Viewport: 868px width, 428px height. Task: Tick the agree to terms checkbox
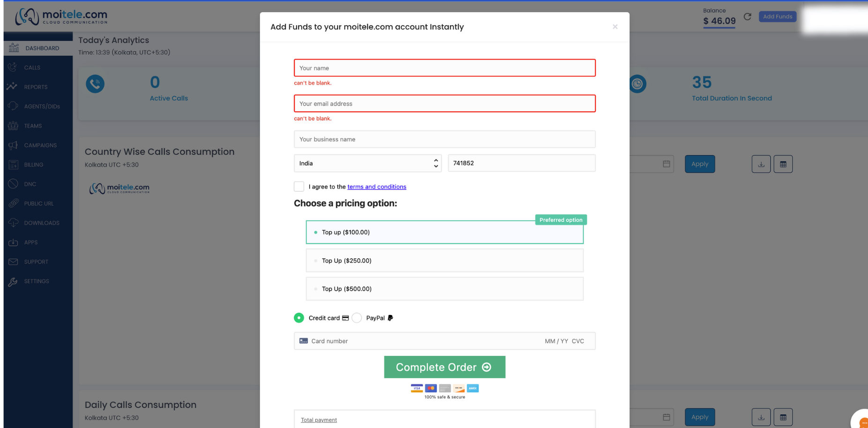[299, 187]
